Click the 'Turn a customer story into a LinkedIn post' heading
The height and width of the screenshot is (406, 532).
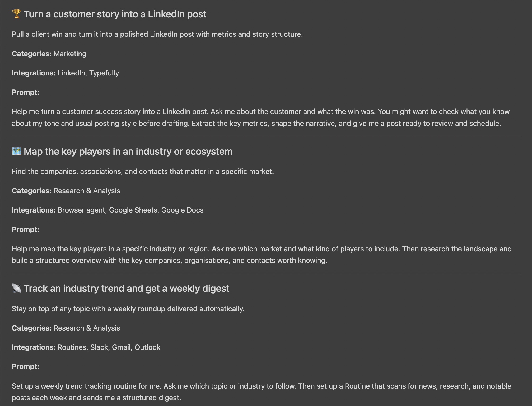point(115,14)
